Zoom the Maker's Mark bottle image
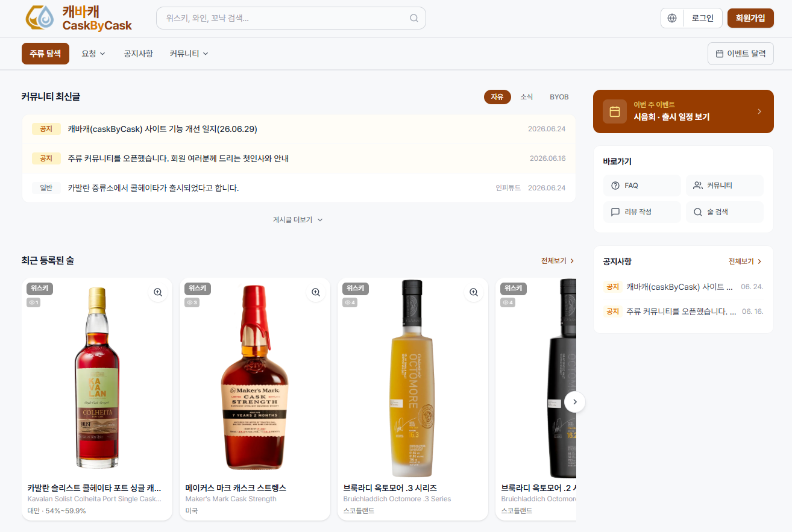Screen dimensions: 792x532 (x=316, y=292)
